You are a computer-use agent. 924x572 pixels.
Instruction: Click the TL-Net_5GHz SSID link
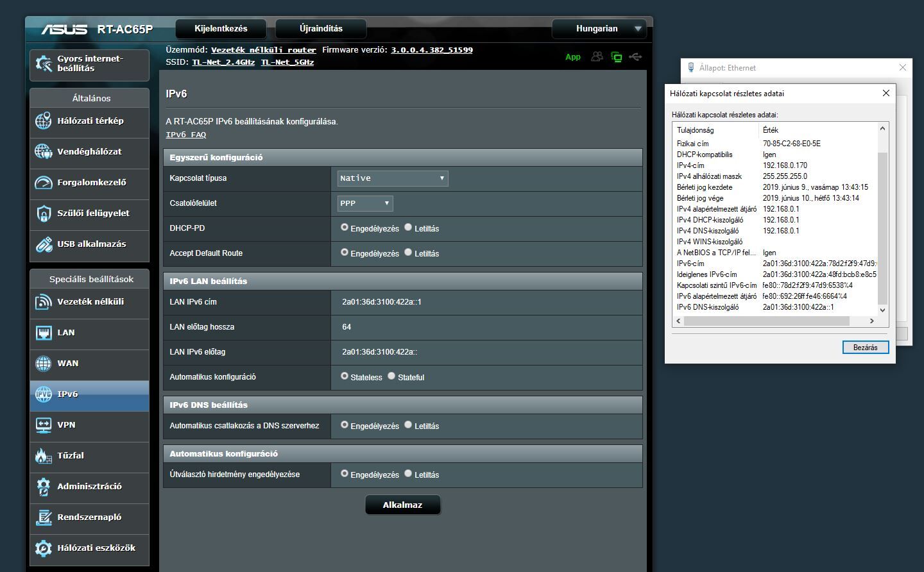[287, 62]
